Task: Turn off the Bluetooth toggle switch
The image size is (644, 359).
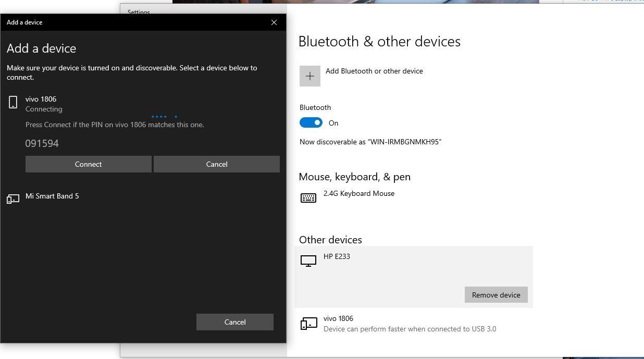Action: pos(311,123)
